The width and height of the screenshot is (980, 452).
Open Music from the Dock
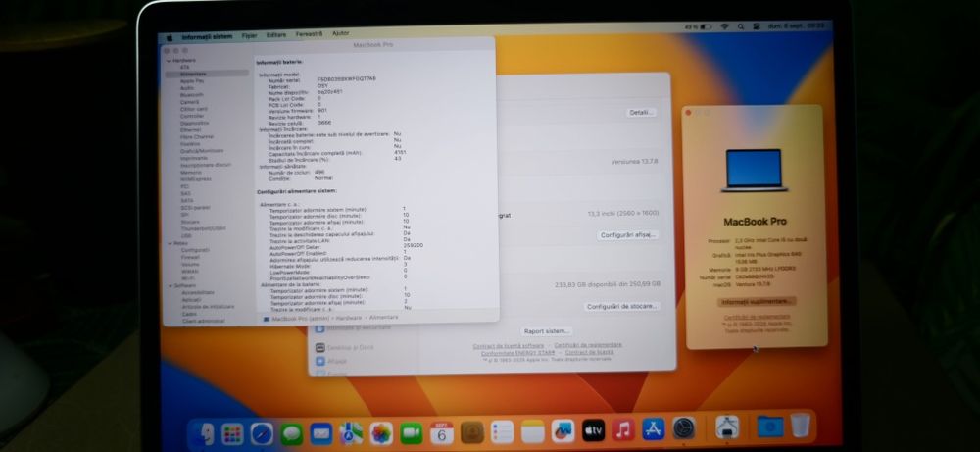(x=623, y=429)
